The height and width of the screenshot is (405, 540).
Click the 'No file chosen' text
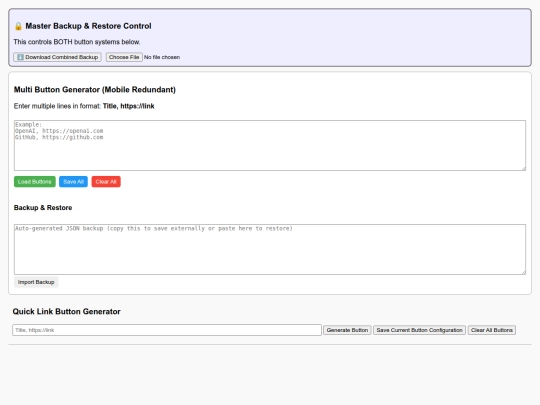point(162,57)
